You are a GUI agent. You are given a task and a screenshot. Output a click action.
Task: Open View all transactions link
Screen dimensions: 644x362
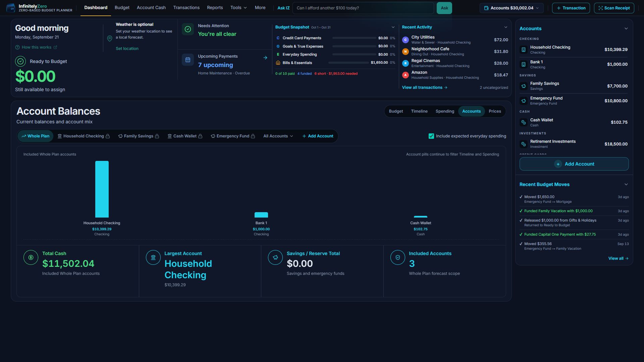425,87
